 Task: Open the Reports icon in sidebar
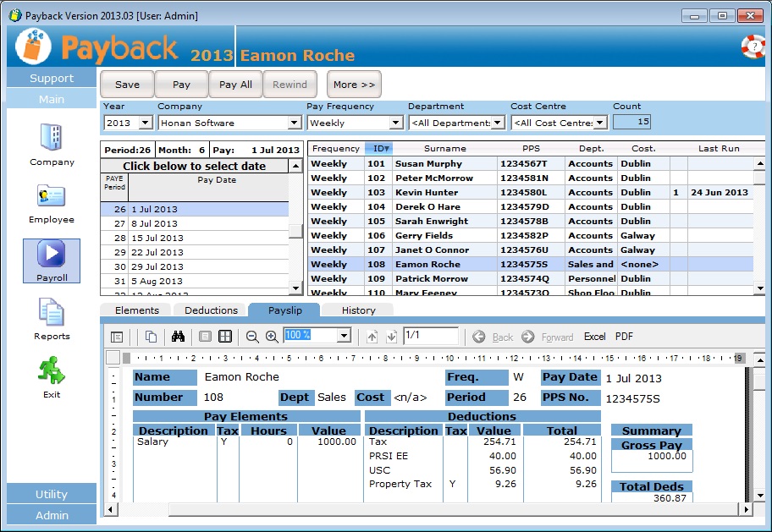tap(52, 313)
